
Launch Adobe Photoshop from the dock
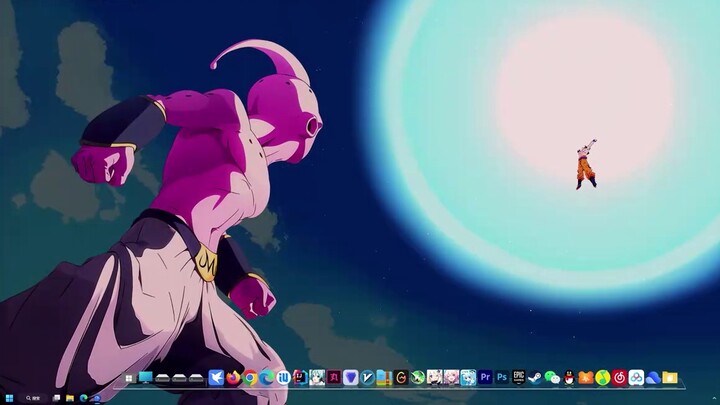502,377
